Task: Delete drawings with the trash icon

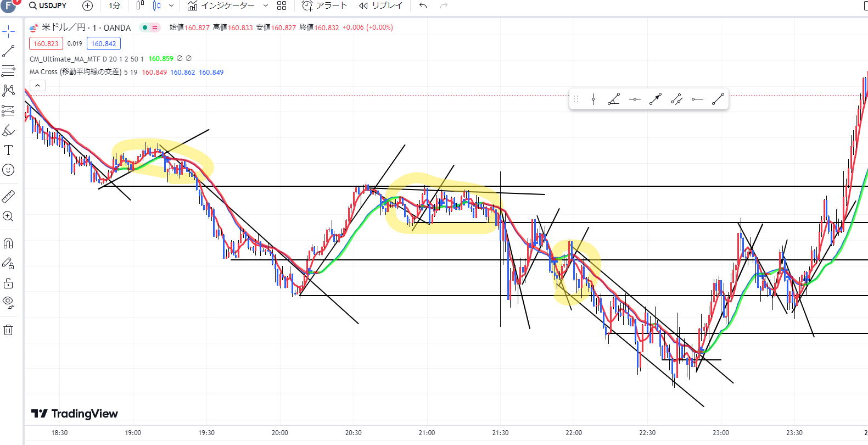Action: click(x=9, y=330)
